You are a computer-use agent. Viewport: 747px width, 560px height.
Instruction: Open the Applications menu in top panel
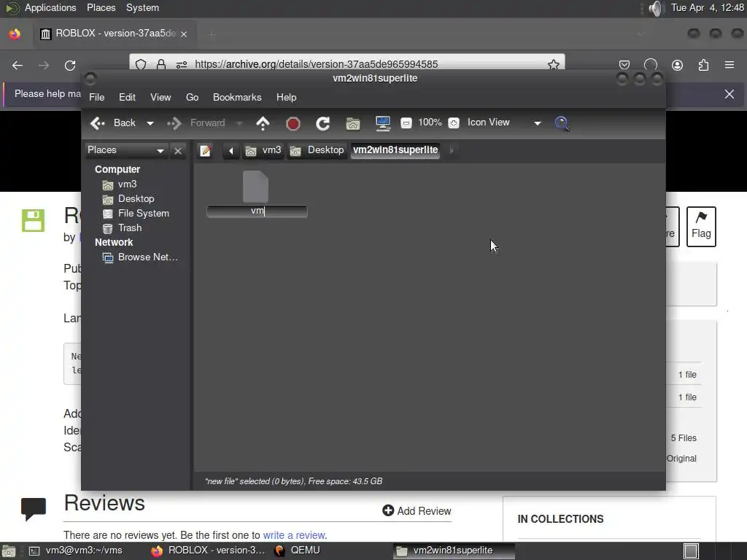coord(50,7)
